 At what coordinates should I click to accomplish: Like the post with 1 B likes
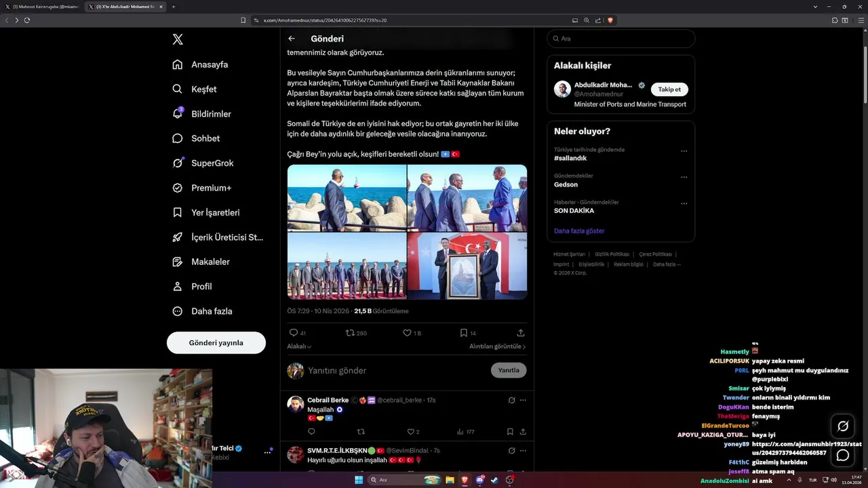point(407,333)
